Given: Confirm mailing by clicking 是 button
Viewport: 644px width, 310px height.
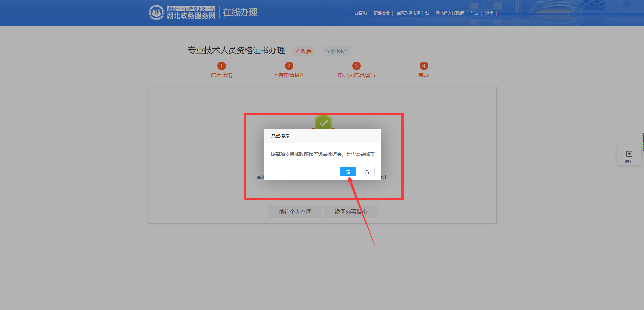Looking at the screenshot, I should pos(348,172).
